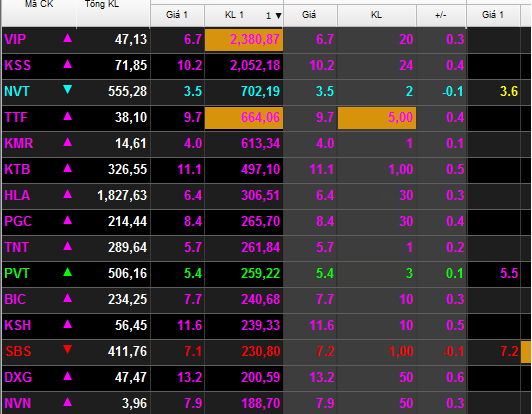The image size is (532, 414).
Task: Click the up arrow icon beside VIP
Action: [68, 38]
